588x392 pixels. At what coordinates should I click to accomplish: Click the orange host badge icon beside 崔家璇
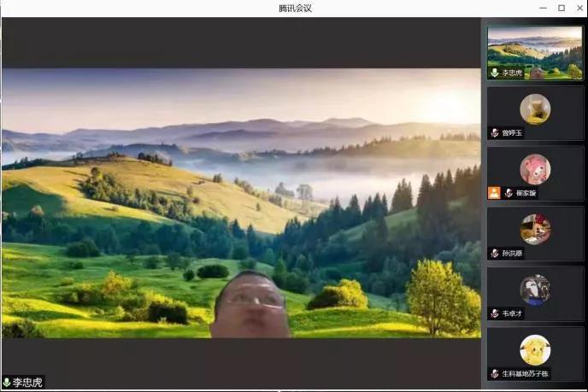coord(494,193)
